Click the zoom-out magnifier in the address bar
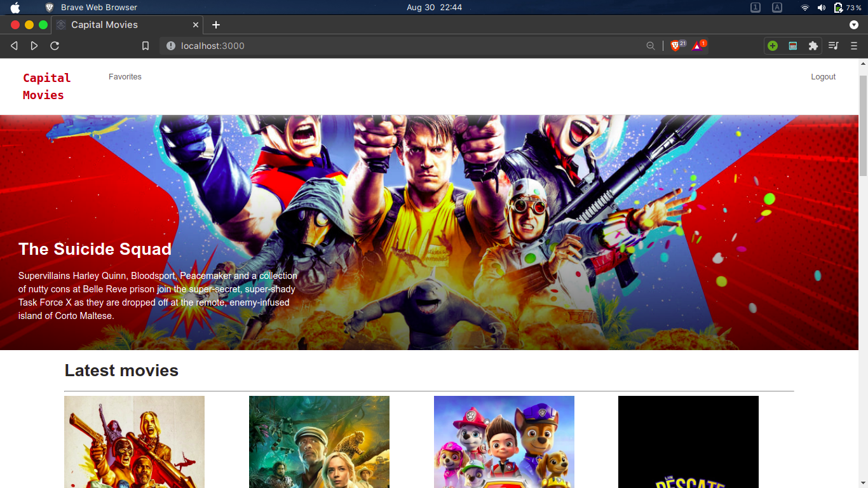 (x=650, y=46)
